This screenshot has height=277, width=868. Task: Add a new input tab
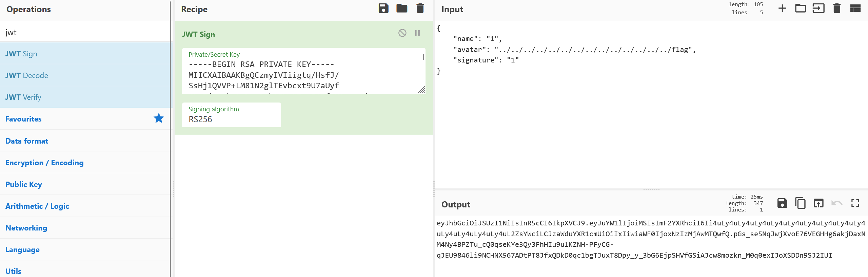point(782,8)
